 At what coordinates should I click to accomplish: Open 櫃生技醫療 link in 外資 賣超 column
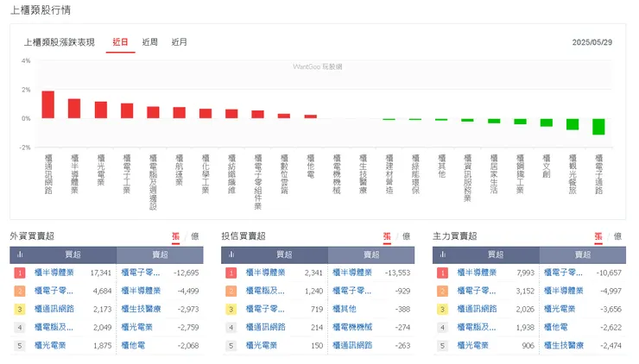click(141, 309)
